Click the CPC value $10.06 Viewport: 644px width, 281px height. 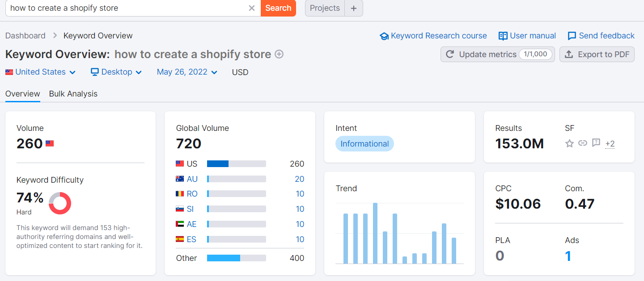(x=518, y=204)
